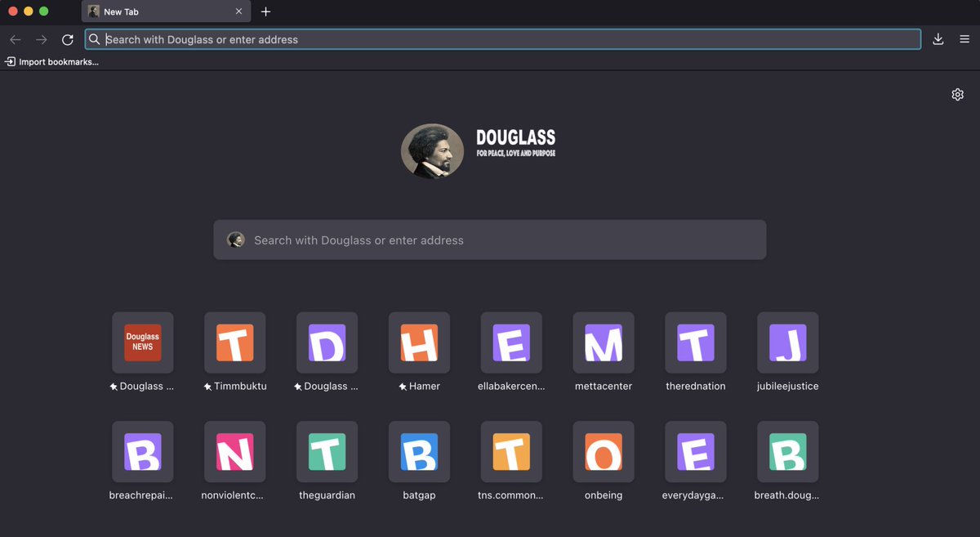This screenshot has height=537, width=980.
Task: Open the Douglass NEWS shortcut
Action: 142,342
